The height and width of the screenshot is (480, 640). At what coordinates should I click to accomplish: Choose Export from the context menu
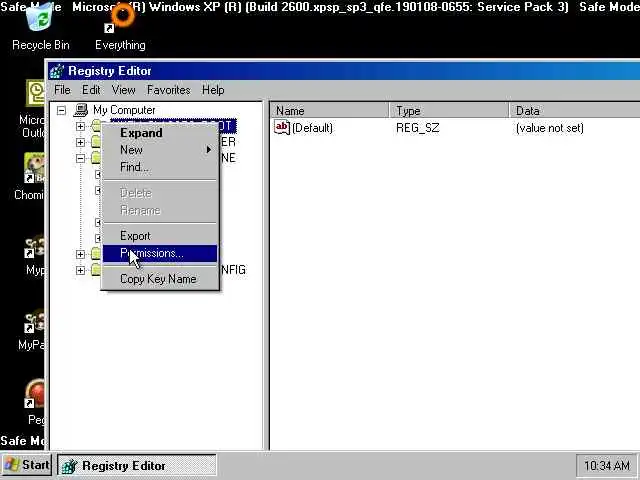pyautogui.click(x=160, y=236)
